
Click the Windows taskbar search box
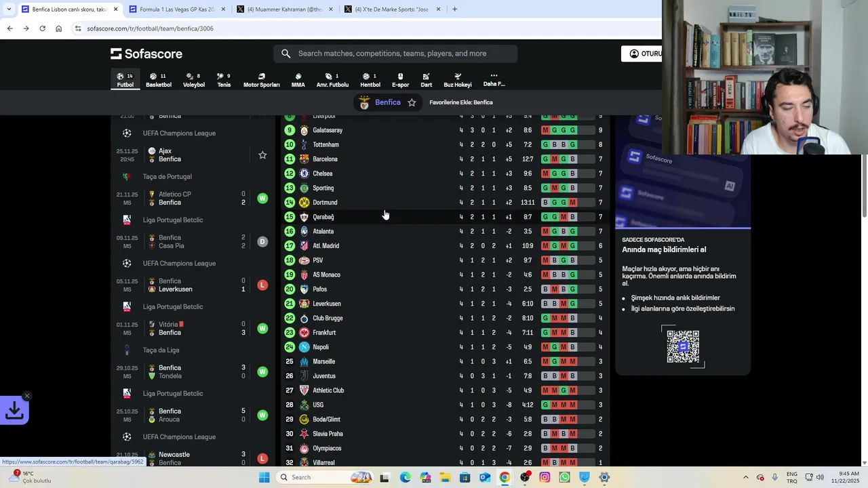point(324,477)
